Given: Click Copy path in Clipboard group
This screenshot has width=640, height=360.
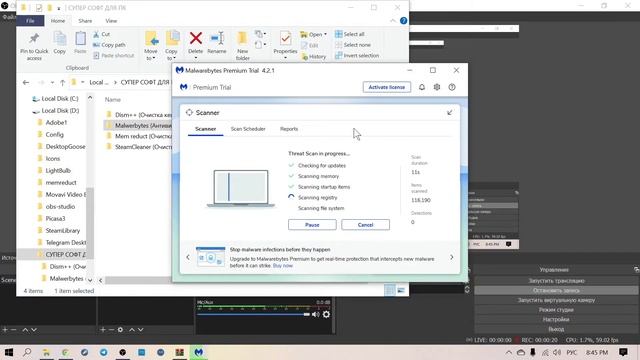Looking at the screenshot, I should [x=109, y=45].
